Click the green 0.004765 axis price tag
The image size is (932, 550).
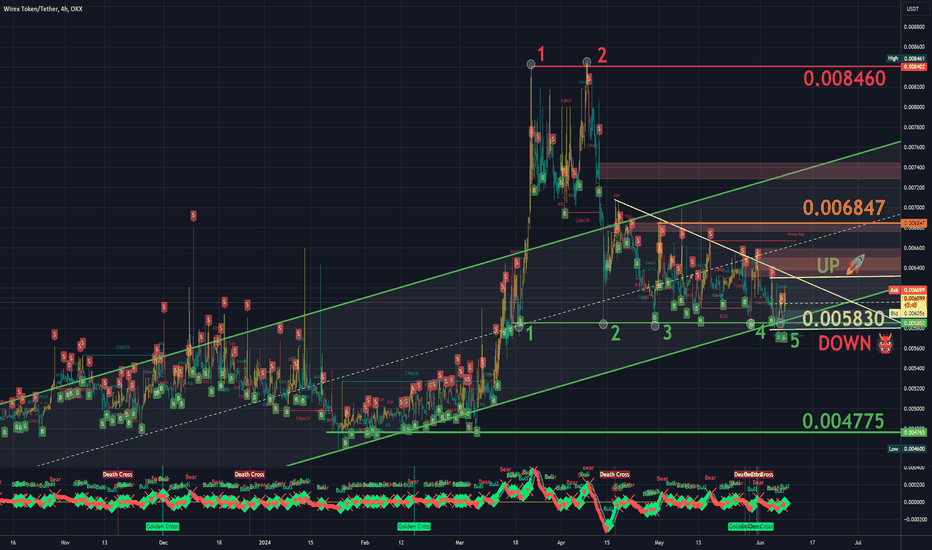click(x=914, y=432)
